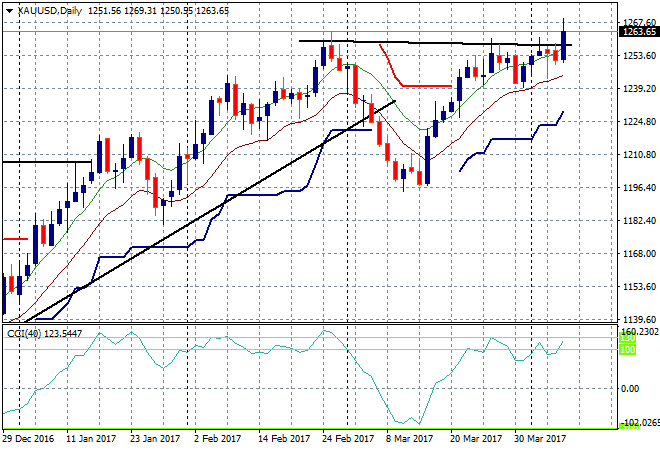Click the 14 Feb 2017 date label
Image resolution: width=660 pixels, height=450 pixels.
point(284,439)
